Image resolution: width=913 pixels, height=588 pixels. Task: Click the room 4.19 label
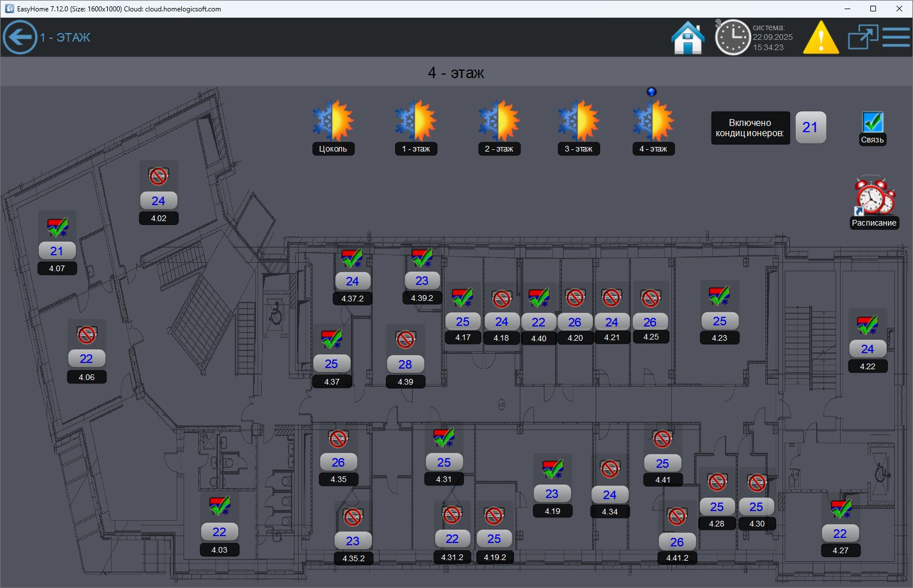pos(552,511)
